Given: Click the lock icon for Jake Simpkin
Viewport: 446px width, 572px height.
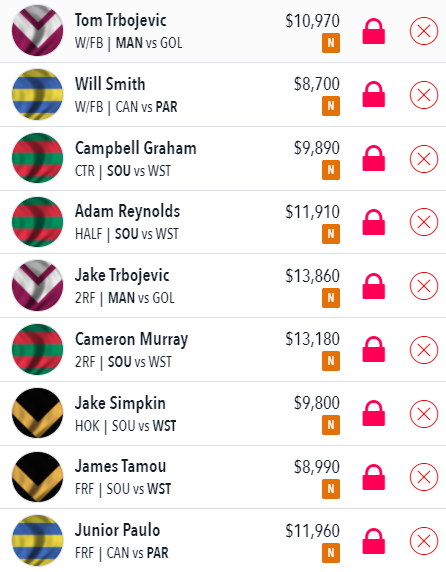Looking at the screenshot, I should coord(373,413).
